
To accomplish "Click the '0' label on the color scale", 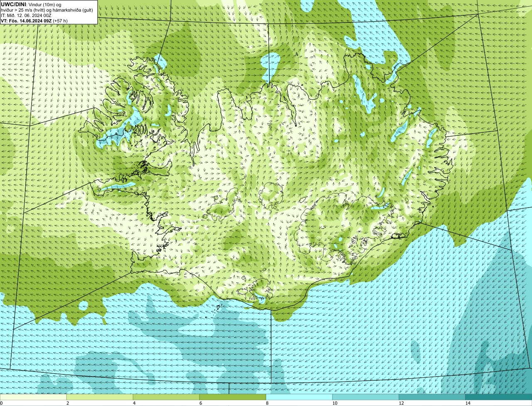I will tap(1, 403).
